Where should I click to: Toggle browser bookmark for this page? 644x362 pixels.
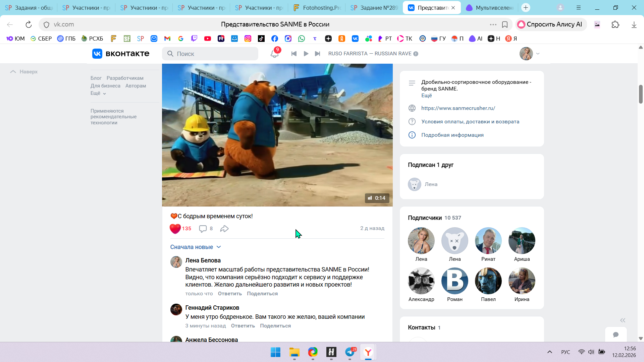[505, 24]
